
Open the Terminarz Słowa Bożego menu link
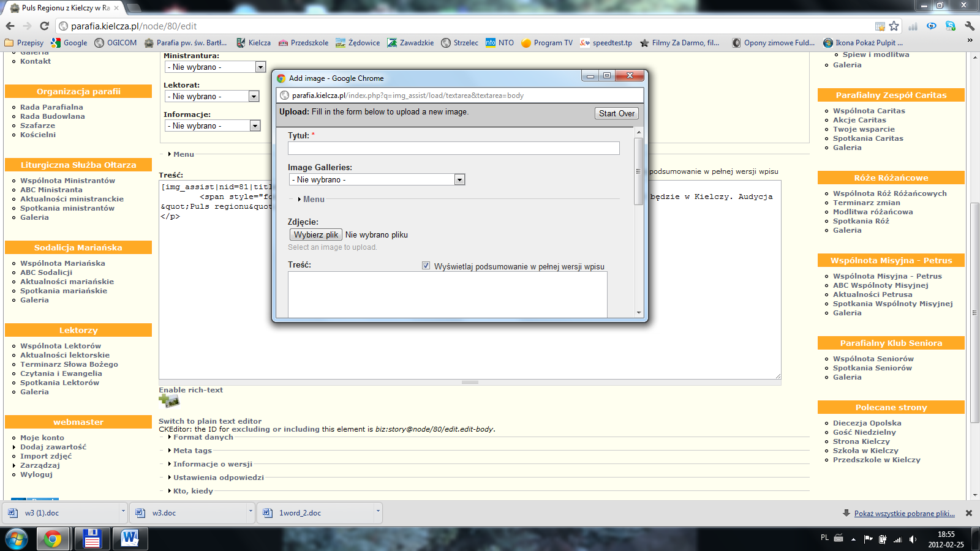(x=69, y=364)
